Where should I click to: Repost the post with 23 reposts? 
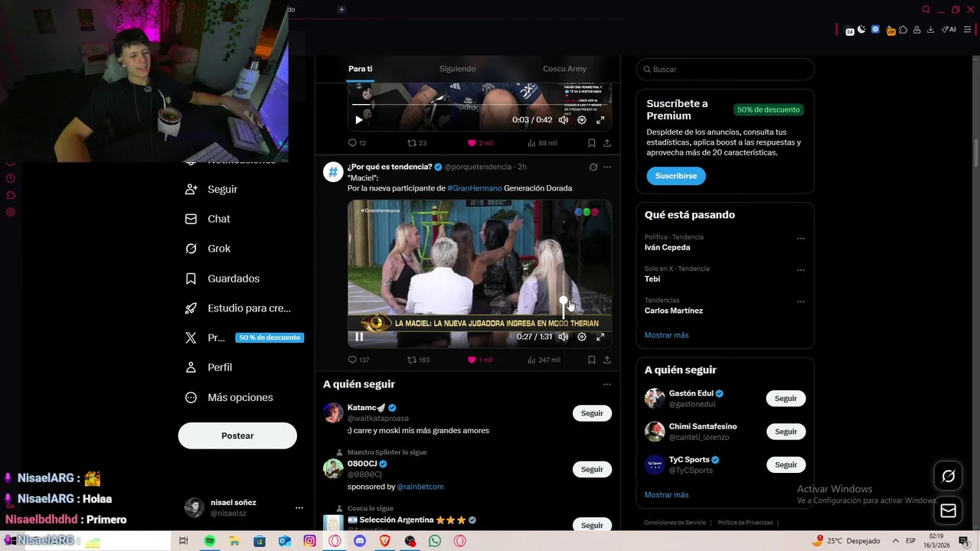[417, 143]
